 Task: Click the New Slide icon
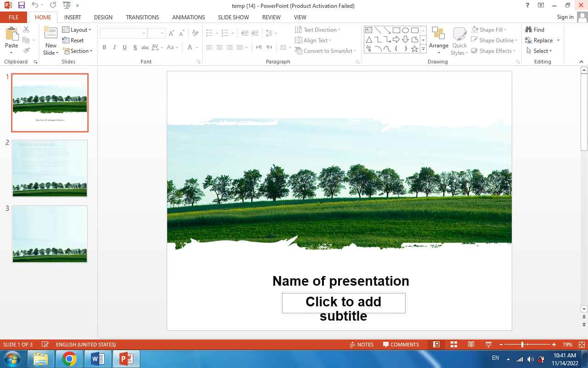coord(51,33)
